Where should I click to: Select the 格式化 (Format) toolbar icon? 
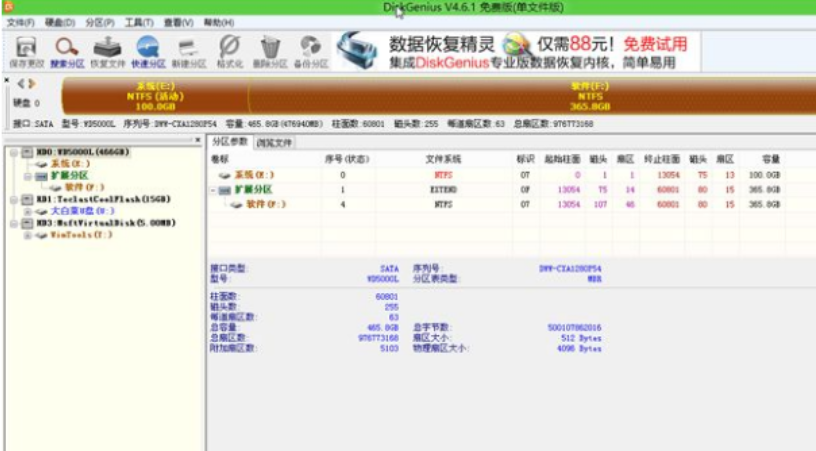tap(229, 52)
